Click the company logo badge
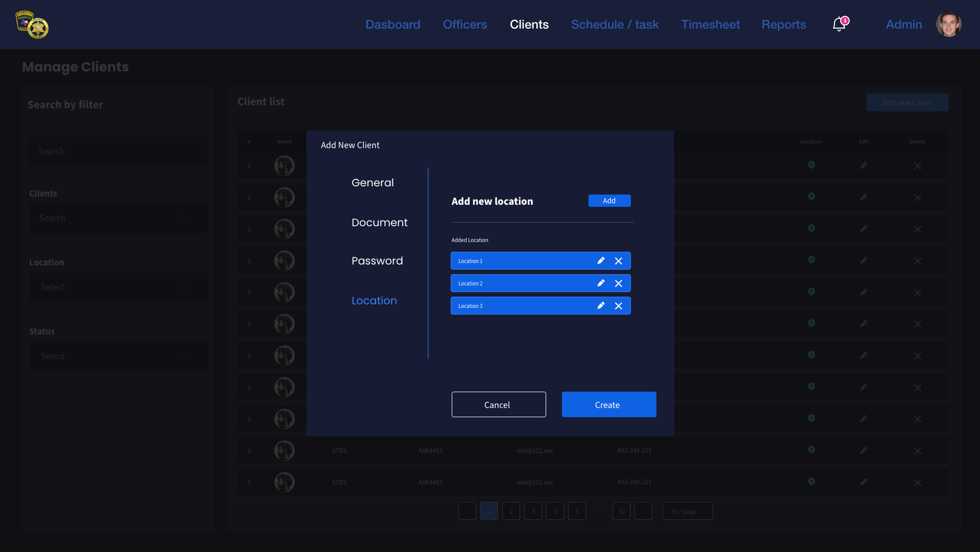Viewport: 980px width, 552px height. [x=32, y=25]
